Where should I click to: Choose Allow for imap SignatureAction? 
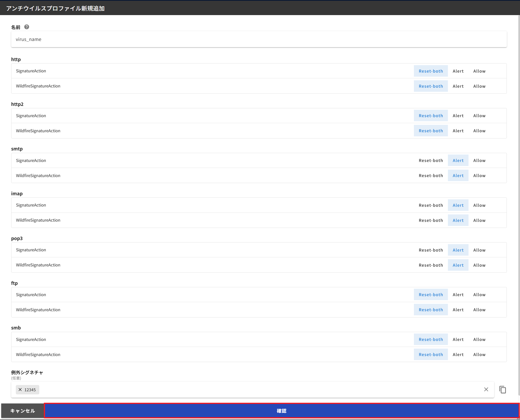[x=479, y=205]
